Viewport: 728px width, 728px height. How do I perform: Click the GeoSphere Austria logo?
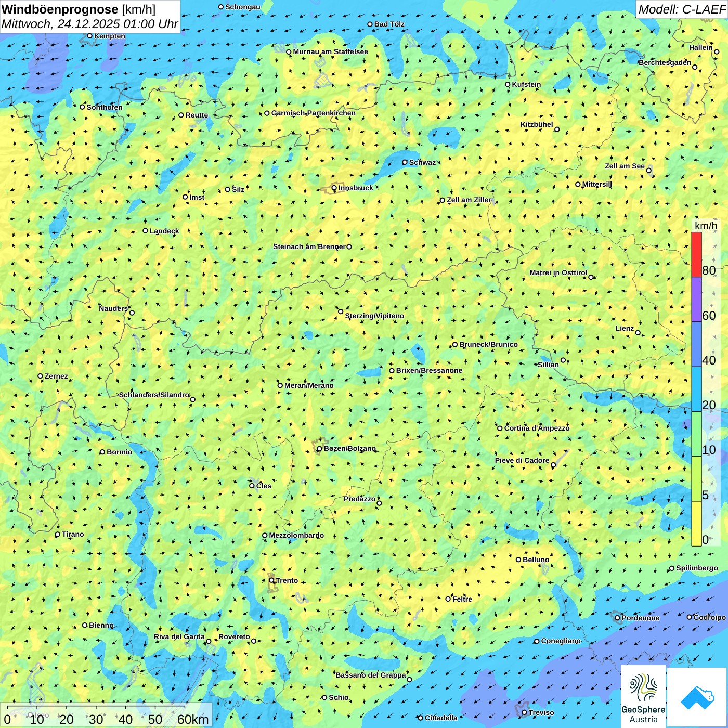tap(643, 696)
